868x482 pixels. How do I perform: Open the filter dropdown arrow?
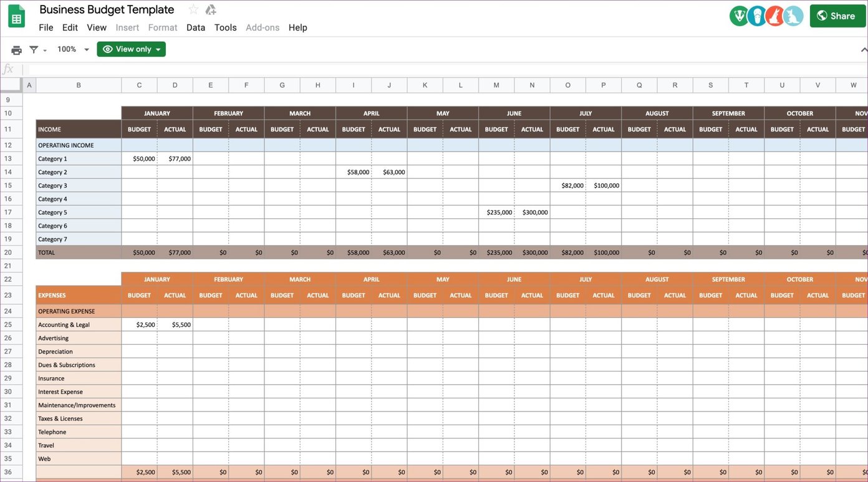pos(45,51)
